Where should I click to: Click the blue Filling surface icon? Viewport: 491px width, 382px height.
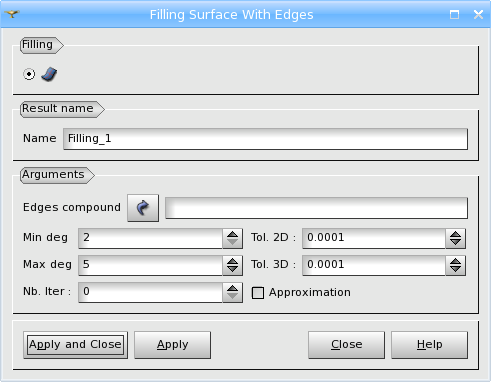pos(49,74)
